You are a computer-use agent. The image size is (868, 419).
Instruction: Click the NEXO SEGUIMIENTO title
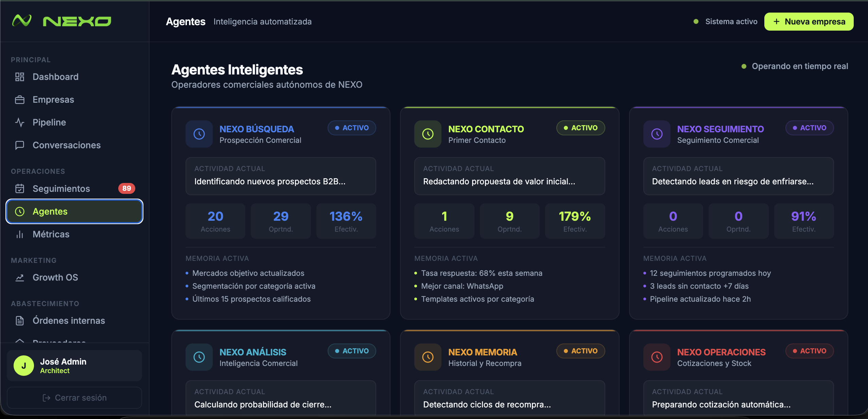pyautogui.click(x=721, y=129)
